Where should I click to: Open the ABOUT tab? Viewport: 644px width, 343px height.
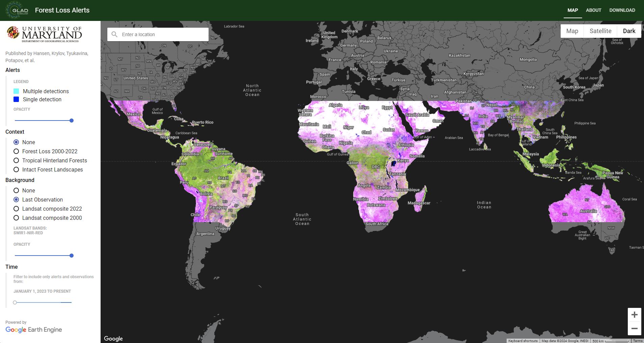pyautogui.click(x=593, y=10)
